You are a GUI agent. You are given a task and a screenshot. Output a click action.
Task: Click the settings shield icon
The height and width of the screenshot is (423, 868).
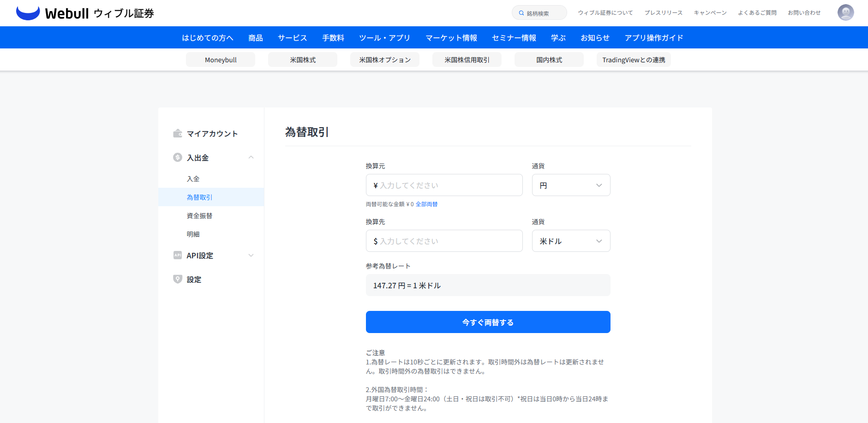coord(178,279)
